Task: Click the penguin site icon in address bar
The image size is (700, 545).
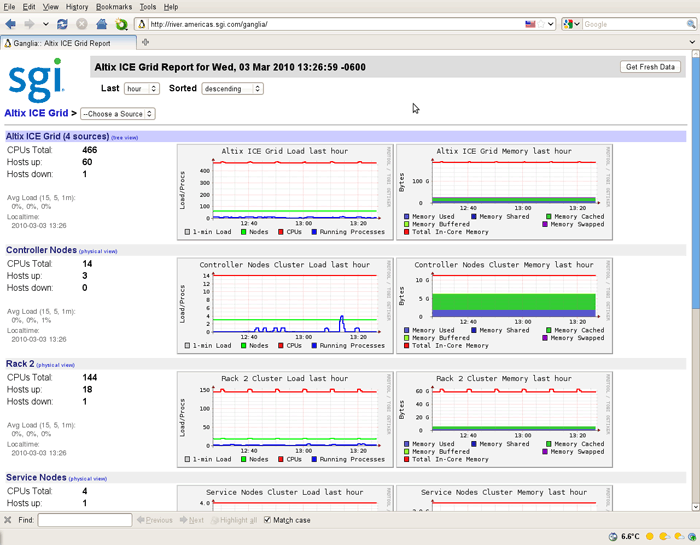Action: (x=142, y=24)
